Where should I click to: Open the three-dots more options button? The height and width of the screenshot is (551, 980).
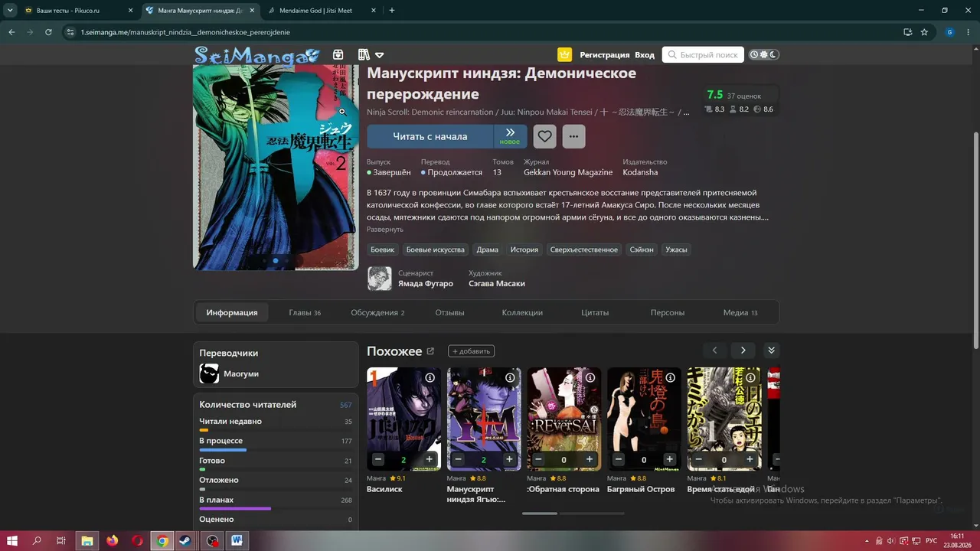(573, 136)
